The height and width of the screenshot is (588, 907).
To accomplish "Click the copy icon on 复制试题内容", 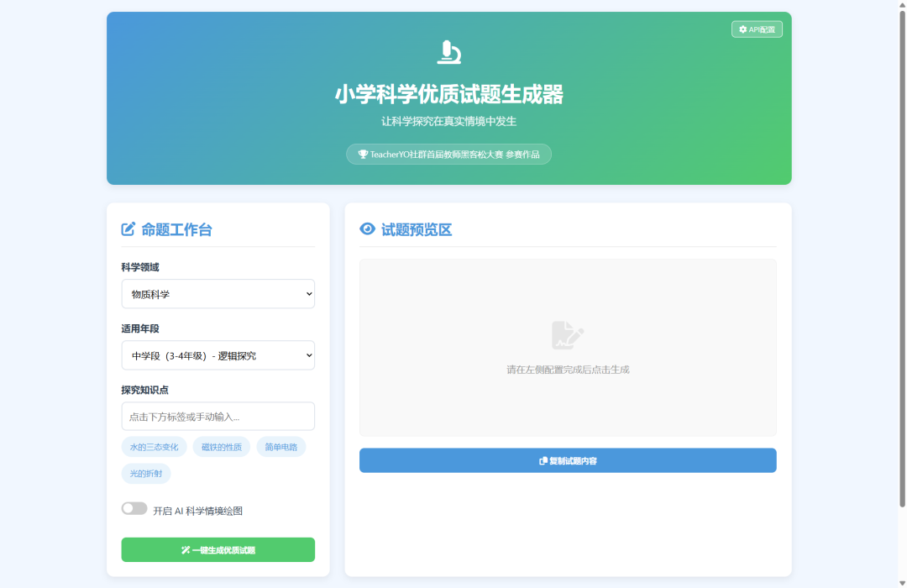I will click(x=541, y=460).
